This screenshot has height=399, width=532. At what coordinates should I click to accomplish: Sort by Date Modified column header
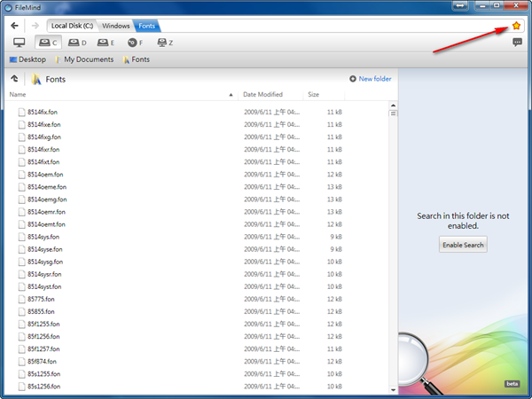[x=262, y=94]
